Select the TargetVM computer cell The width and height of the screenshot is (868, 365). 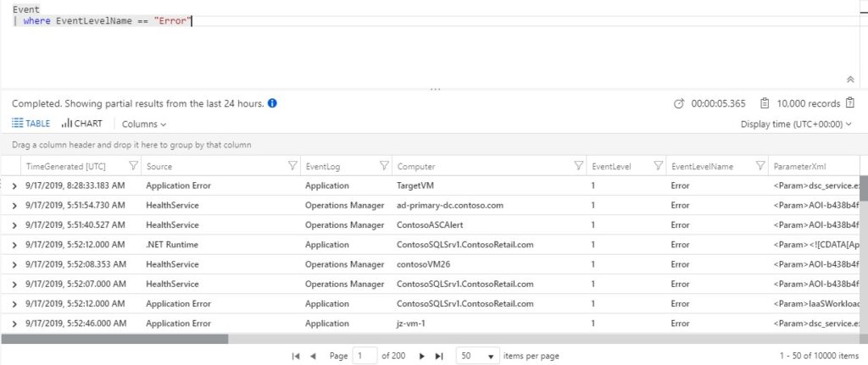tap(416, 185)
